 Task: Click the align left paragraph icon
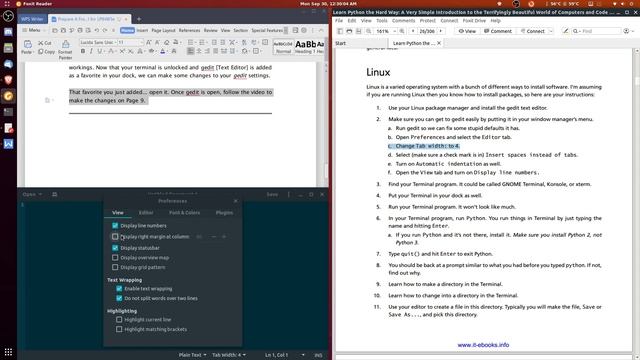(x=191, y=51)
